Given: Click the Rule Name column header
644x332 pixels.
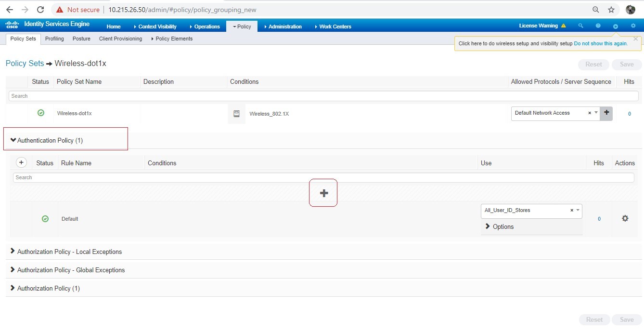Looking at the screenshot, I should [x=76, y=163].
